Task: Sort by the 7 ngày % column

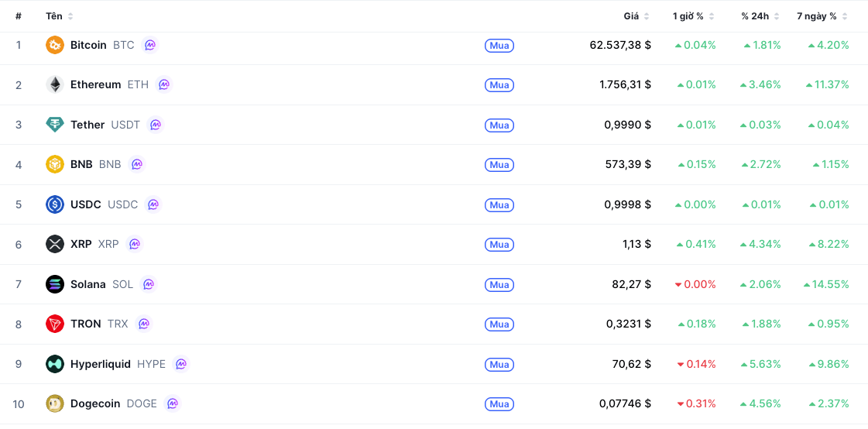Action: (x=822, y=16)
